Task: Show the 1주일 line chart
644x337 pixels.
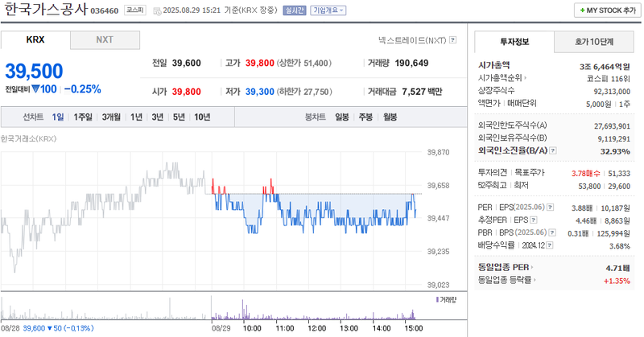Action: [83, 117]
